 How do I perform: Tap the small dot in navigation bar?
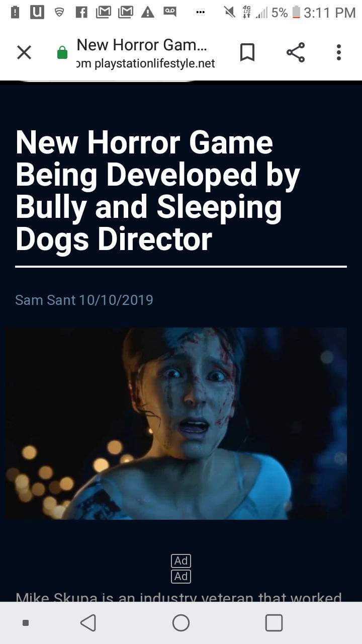click(26, 623)
